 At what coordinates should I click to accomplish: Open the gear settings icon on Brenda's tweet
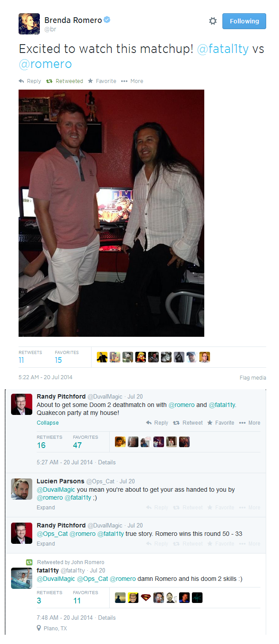click(x=213, y=21)
